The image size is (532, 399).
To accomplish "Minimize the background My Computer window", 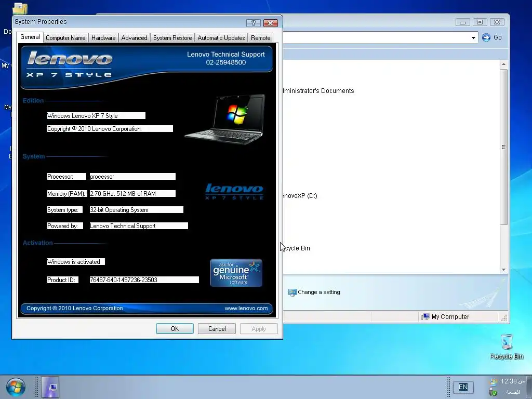I will click(462, 22).
